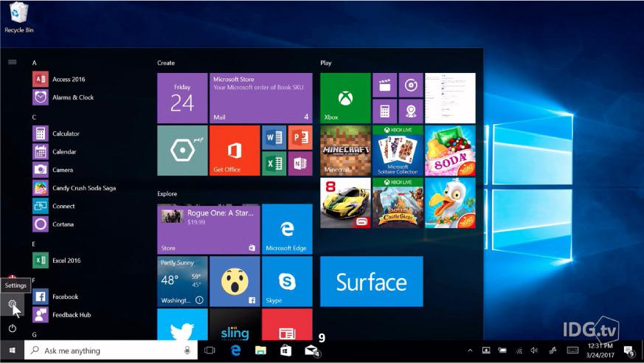This screenshot has height=363, width=644.
Task: Open the network Wi-Fi tray icon
Action: point(519,350)
